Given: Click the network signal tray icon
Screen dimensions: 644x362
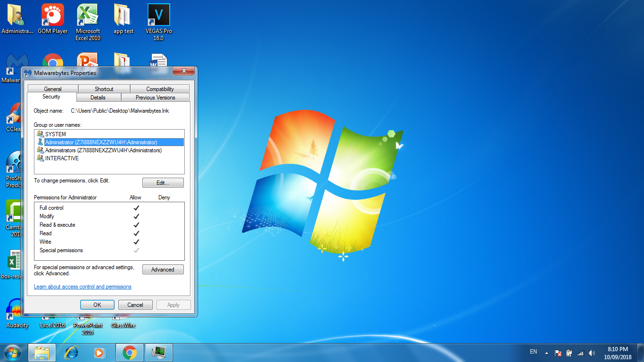Looking at the screenshot, I should click(x=580, y=353).
